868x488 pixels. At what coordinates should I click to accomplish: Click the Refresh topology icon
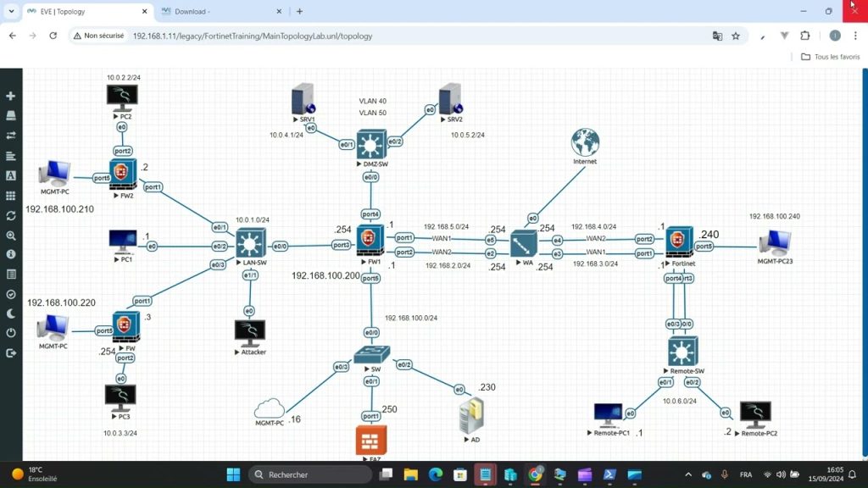11,214
